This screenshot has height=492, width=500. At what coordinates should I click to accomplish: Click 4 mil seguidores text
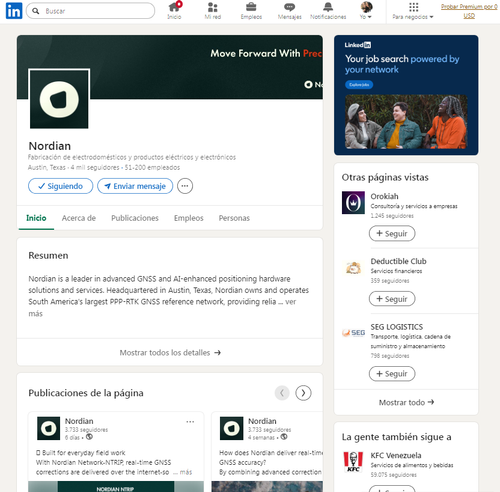[95, 167]
